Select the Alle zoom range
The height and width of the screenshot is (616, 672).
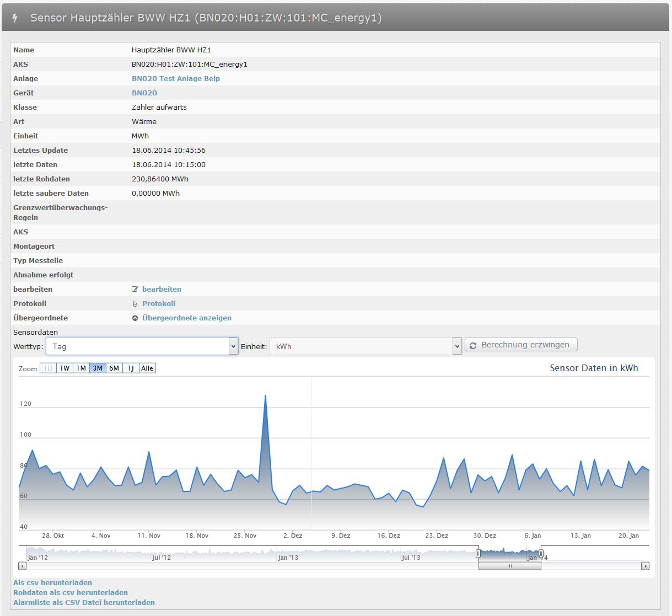147,368
